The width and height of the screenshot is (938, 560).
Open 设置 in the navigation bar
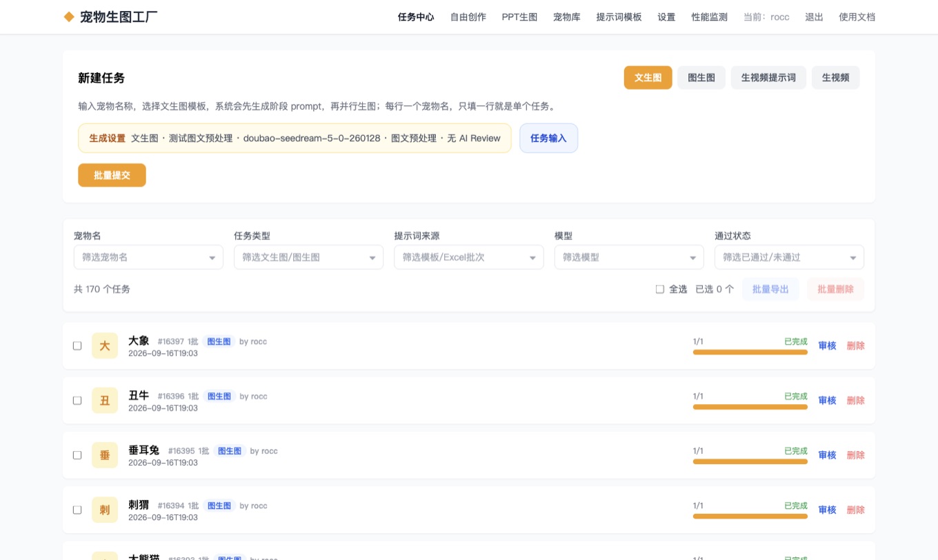point(666,17)
